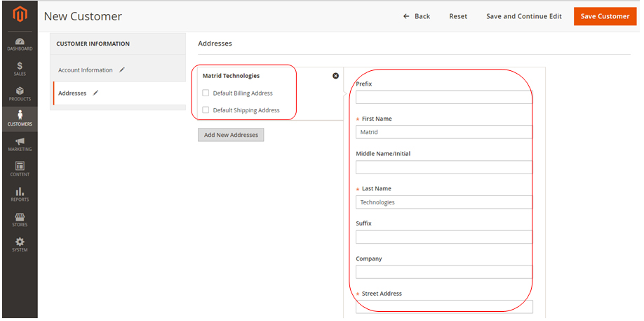Open the Reports sidebar menu
This screenshot has width=644, height=321.
pos(20,195)
